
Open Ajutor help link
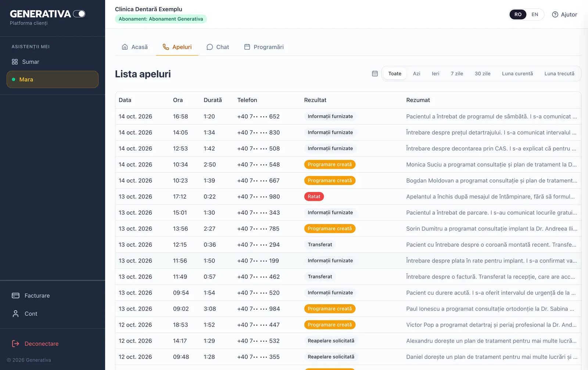click(x=564, y=15)
